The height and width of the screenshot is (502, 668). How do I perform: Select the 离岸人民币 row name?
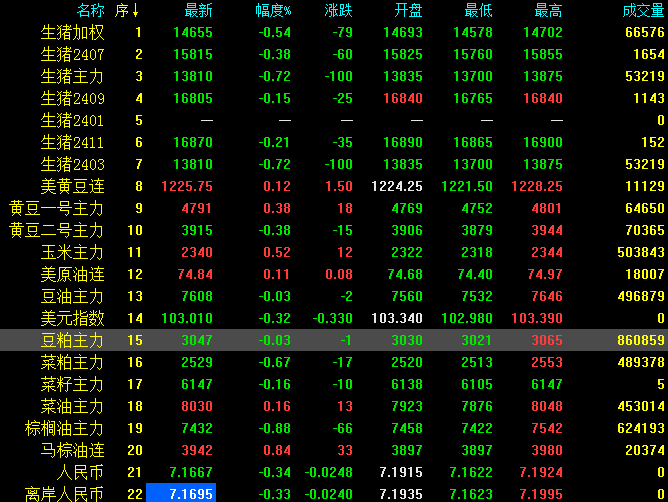tap(64, 494)
